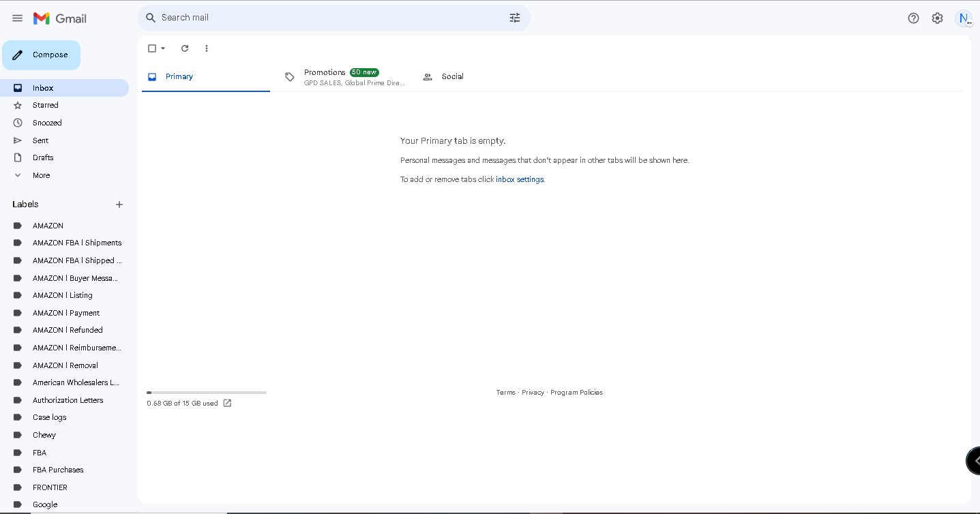Toggle the select-all checkbox

tap(152, 48)
